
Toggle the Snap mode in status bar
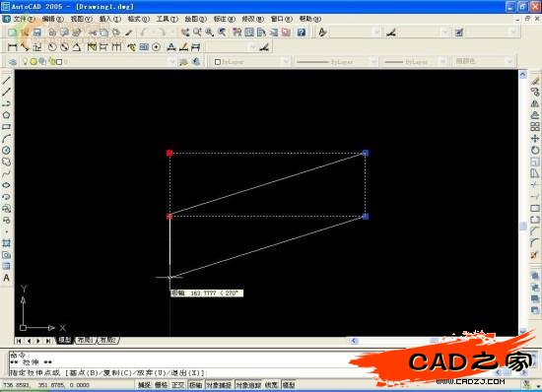click(144, 385)
